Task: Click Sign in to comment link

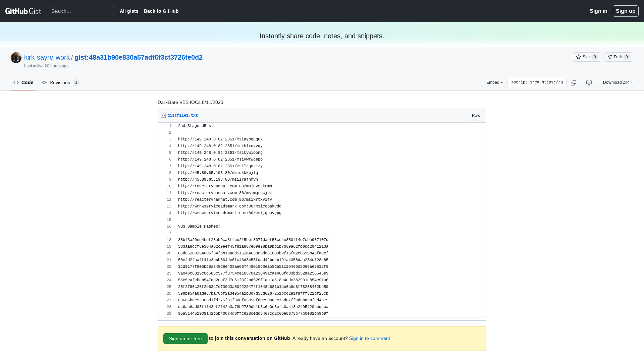Action: (x=370, y=338)
